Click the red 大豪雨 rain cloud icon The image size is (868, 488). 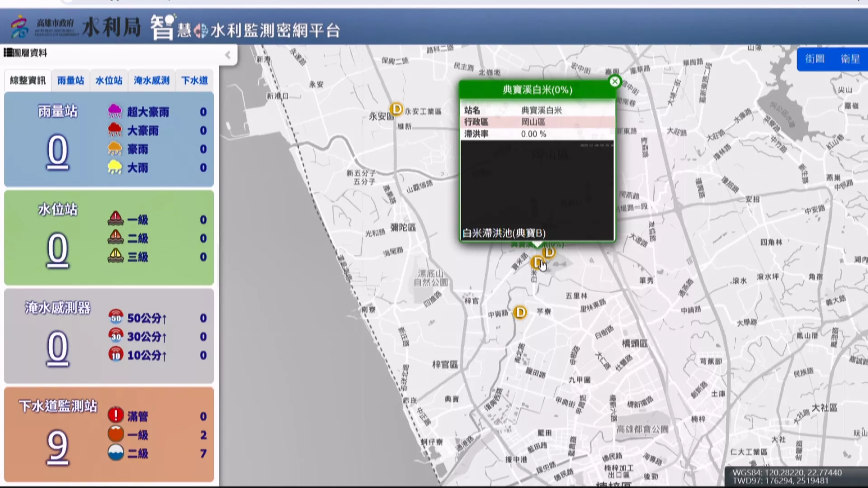point(115,130)
